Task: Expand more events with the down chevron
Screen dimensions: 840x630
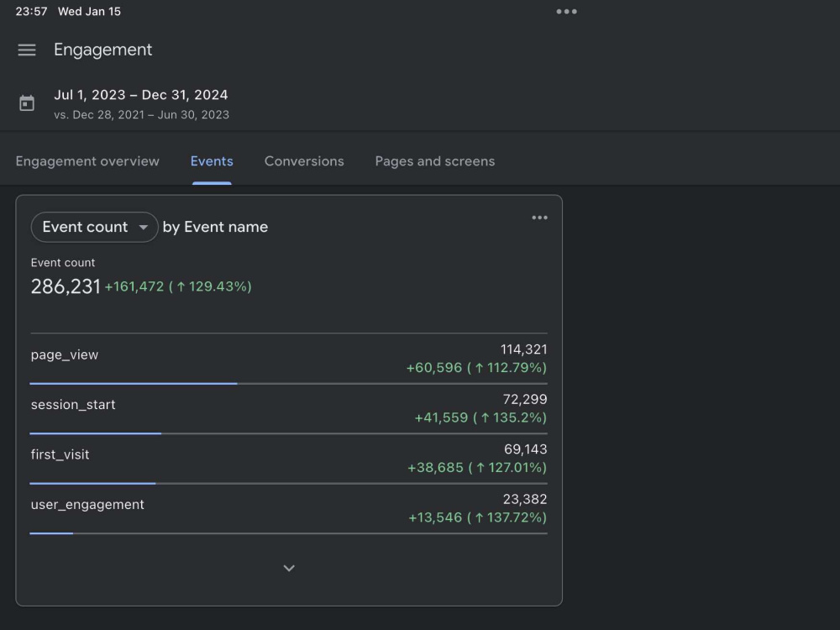Action: pos(289,568)
